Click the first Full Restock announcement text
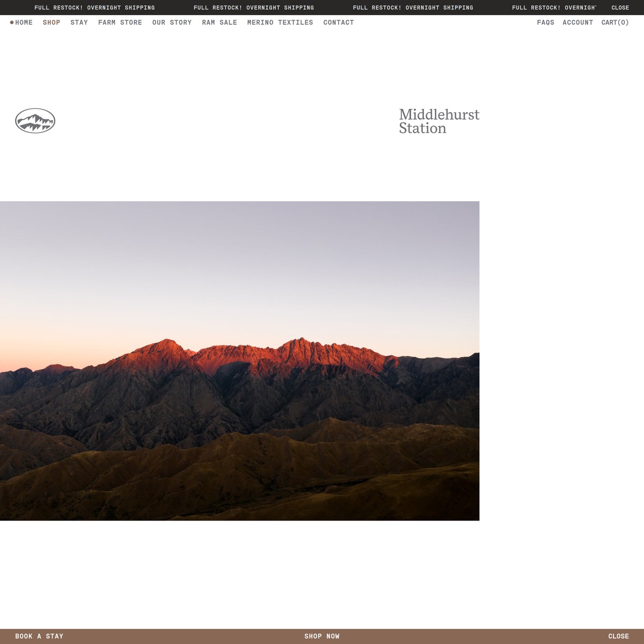644x644 pixels. [x=94, y=8]
